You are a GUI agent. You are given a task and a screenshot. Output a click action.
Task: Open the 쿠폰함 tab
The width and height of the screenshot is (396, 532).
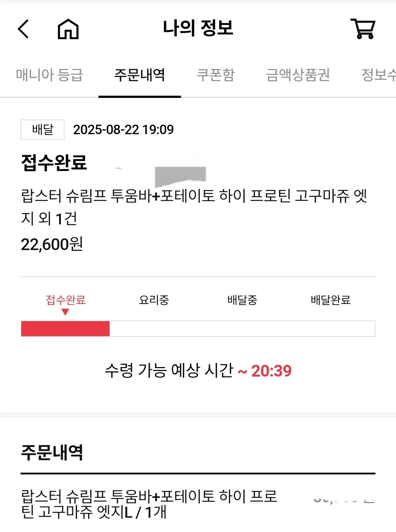(x=216, y=75)
